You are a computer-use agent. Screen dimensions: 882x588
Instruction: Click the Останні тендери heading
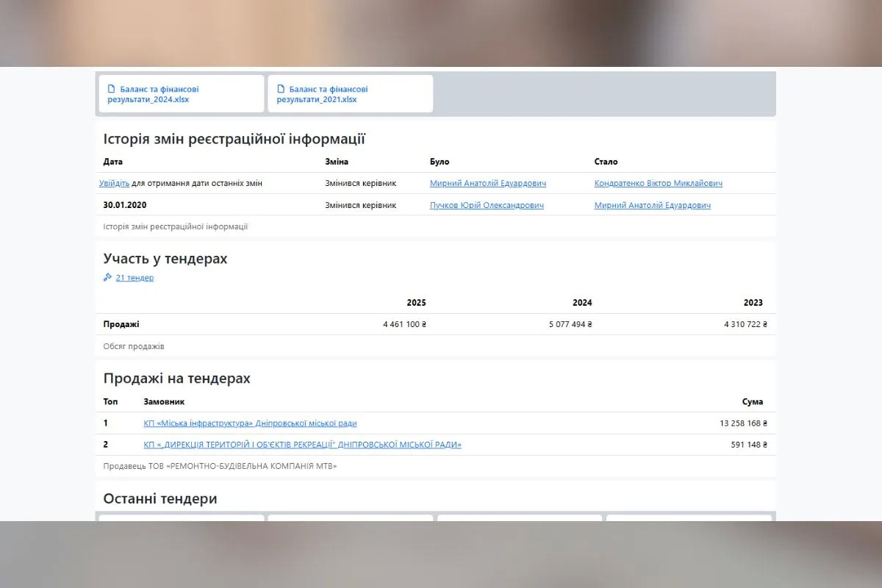160,498
